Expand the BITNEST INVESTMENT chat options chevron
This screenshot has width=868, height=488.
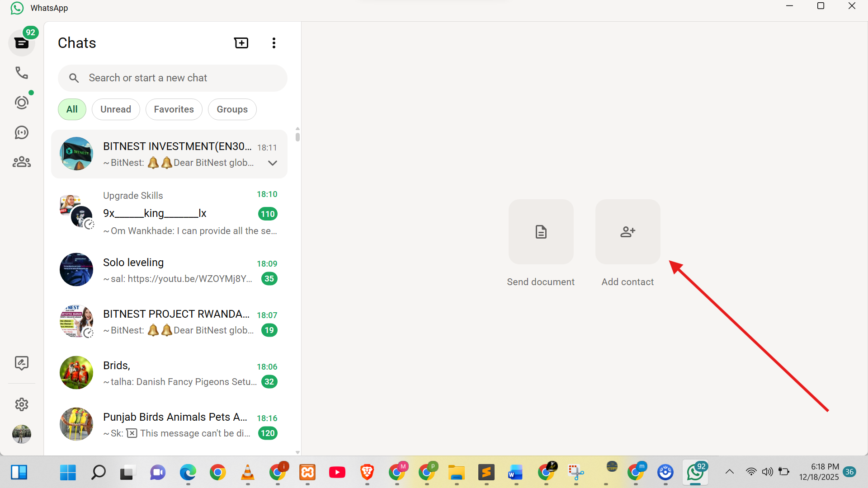coord(272,163)
